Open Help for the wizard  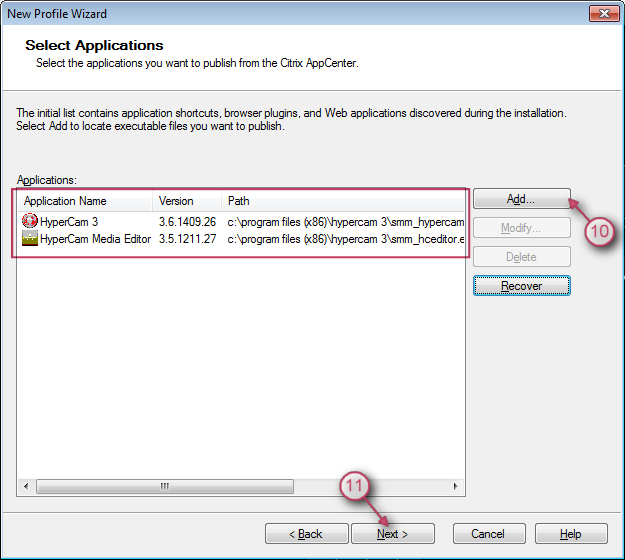pos(571,534)
